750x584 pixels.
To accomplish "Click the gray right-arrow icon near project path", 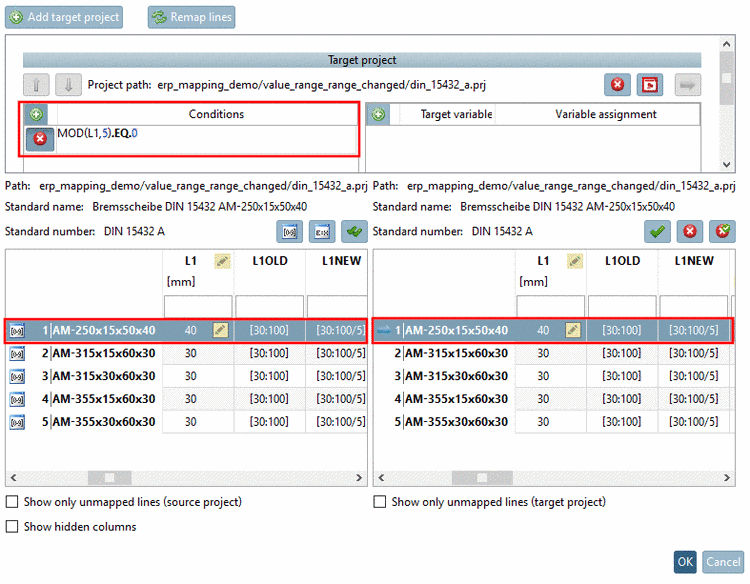I will [687, 85].
